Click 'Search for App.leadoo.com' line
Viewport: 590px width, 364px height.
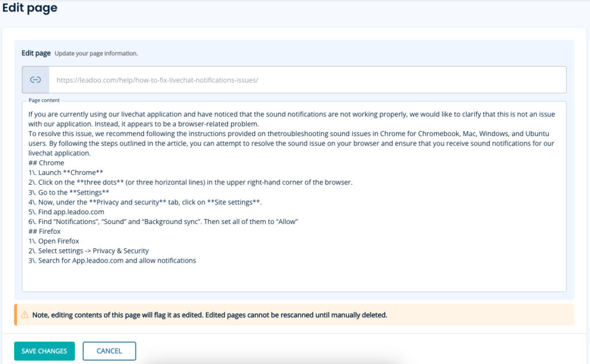(x=112, y=260)
